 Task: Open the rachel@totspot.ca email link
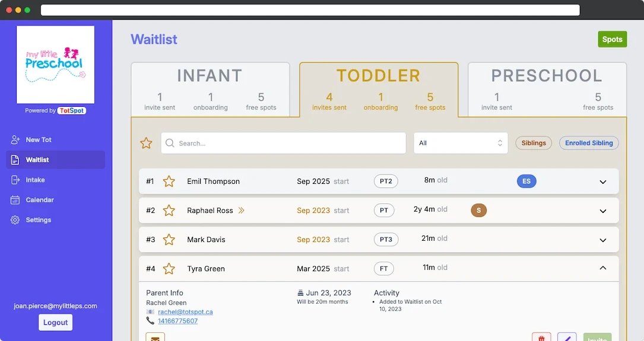coord(185,312)
